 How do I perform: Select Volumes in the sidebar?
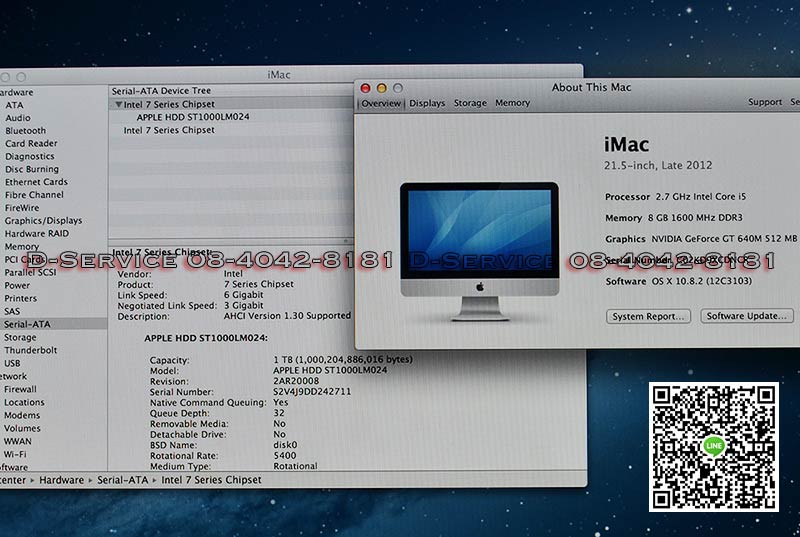[22, 428]
